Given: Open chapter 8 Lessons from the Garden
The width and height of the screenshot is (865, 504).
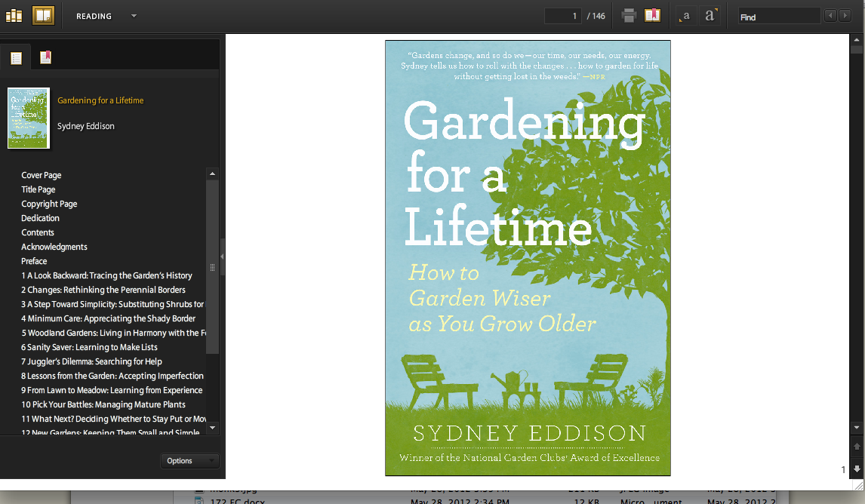Looking at the screenshot, I should [112, 376].
